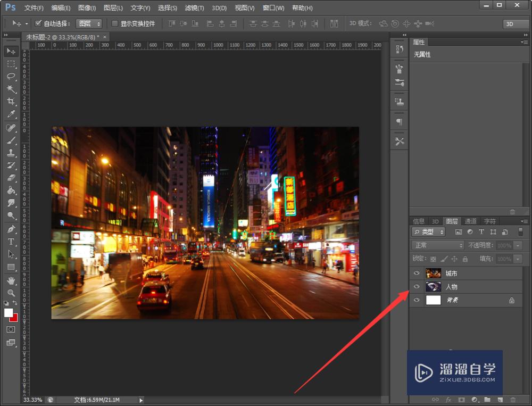Pick the Eyedropper tool
The height and width of the screenshot is (406, 532).
tap(11, 114)
